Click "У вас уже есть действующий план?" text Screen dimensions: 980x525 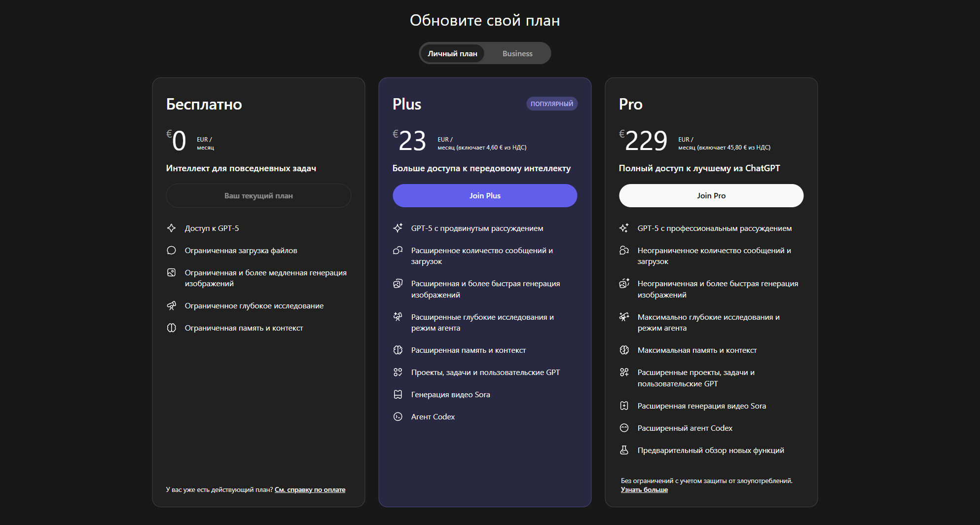pyautogui.click(x=219, y=489)
